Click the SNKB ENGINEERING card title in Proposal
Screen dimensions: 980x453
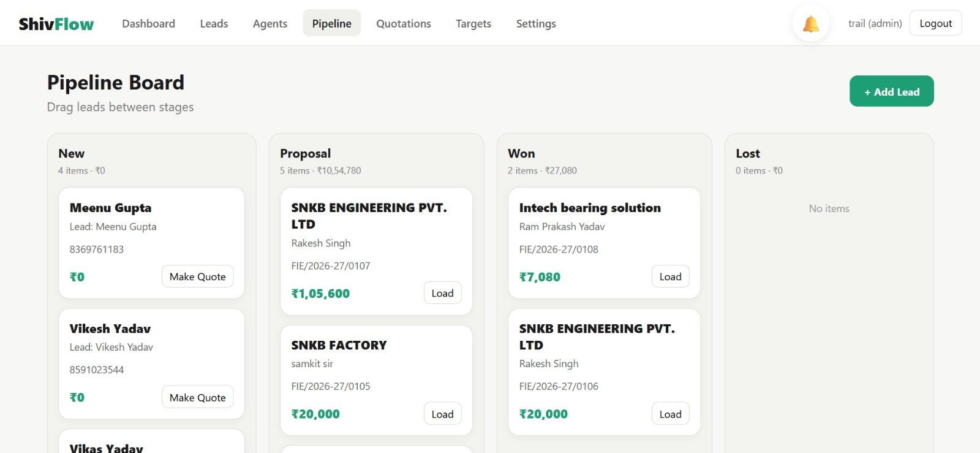pos(369,216)
